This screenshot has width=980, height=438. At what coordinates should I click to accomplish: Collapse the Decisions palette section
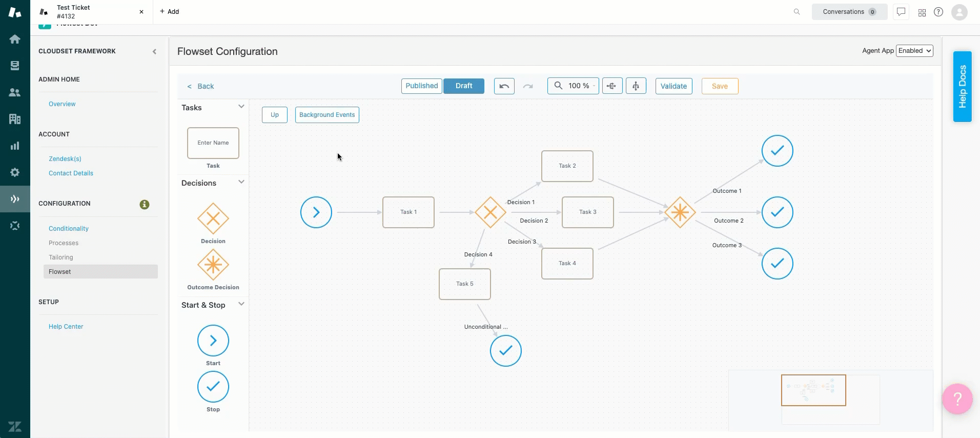[241, 182]
